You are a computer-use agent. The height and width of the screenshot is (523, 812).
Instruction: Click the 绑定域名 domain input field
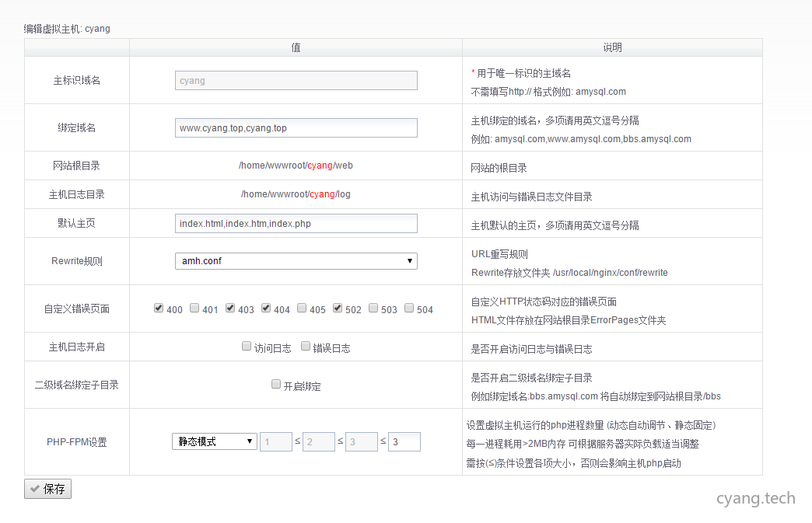point(296,128)
